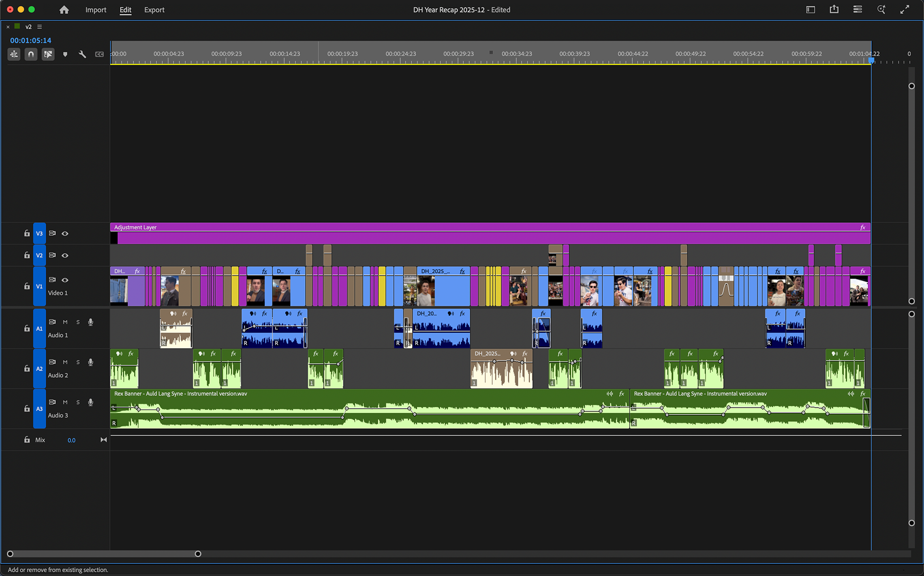This screenshot has width=924, height=576.
Task: Open the Export tab
Action: (x=154, y=10)
